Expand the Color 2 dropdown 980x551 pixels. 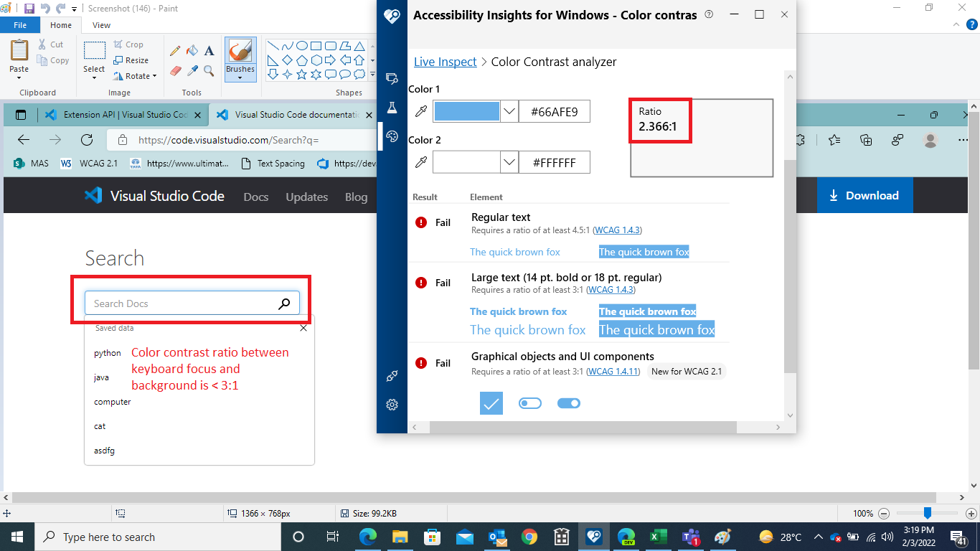[509, 162]
